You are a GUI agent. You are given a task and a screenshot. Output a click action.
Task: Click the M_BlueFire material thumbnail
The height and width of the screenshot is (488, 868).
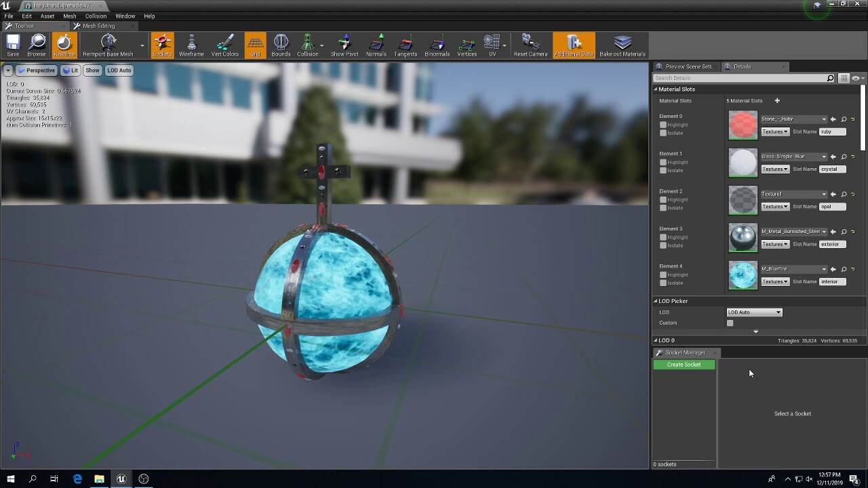pyautogui.click(x=743, y=275)
